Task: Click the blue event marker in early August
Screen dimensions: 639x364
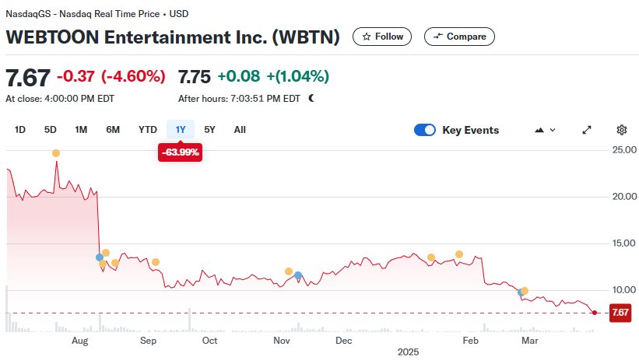Action: pos(99,257)
